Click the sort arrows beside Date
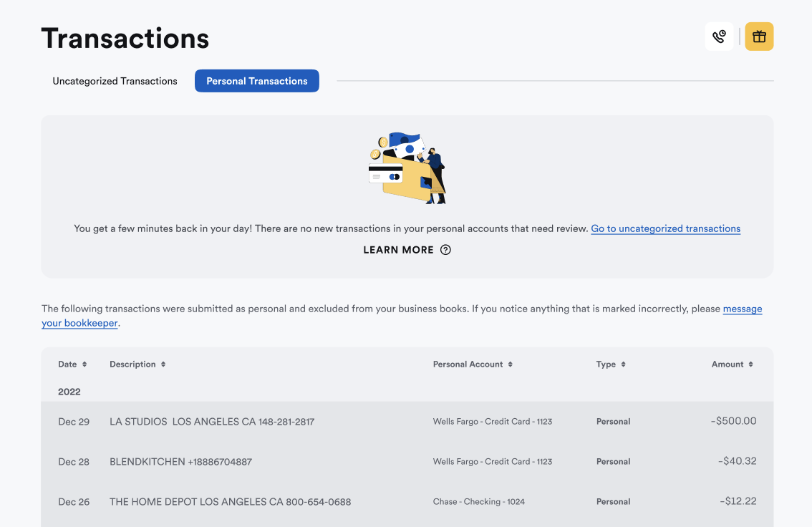Image resolution: width=812 pixels, height=527 pixels. pos(86,364)
